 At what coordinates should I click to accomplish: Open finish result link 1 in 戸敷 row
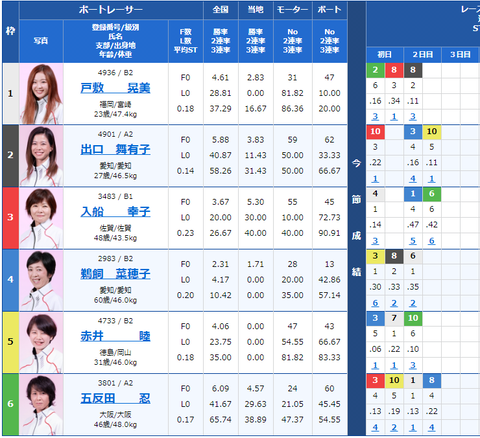(x=394, y=117)
